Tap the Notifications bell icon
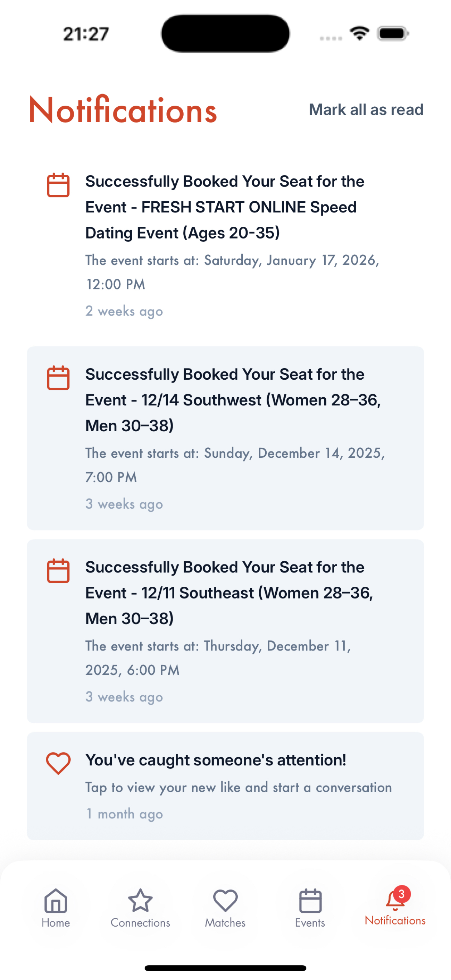Viewport: 451px width, 980px height. point(395,900)
